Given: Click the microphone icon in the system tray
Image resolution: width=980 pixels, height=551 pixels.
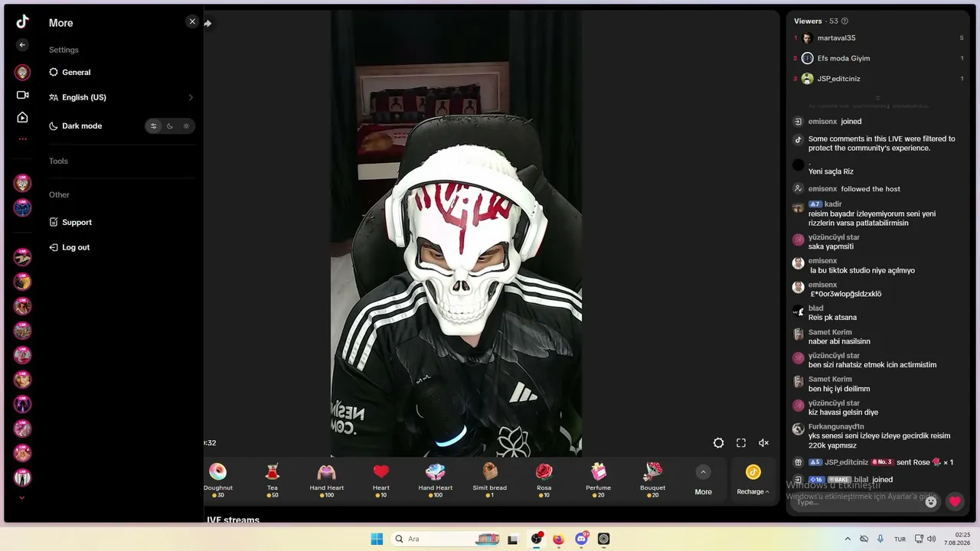Looking at the screenshot, I should tap(880, 539).
